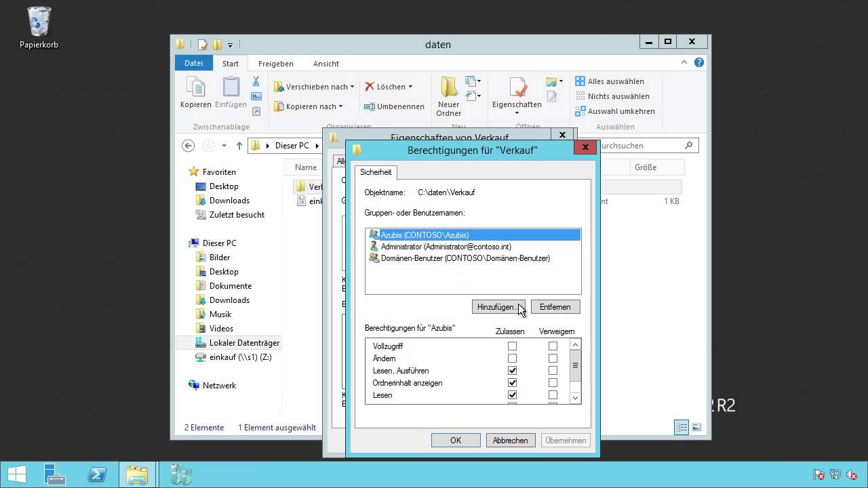Check Zulassen for Ändern

click(x=512, y=359)
